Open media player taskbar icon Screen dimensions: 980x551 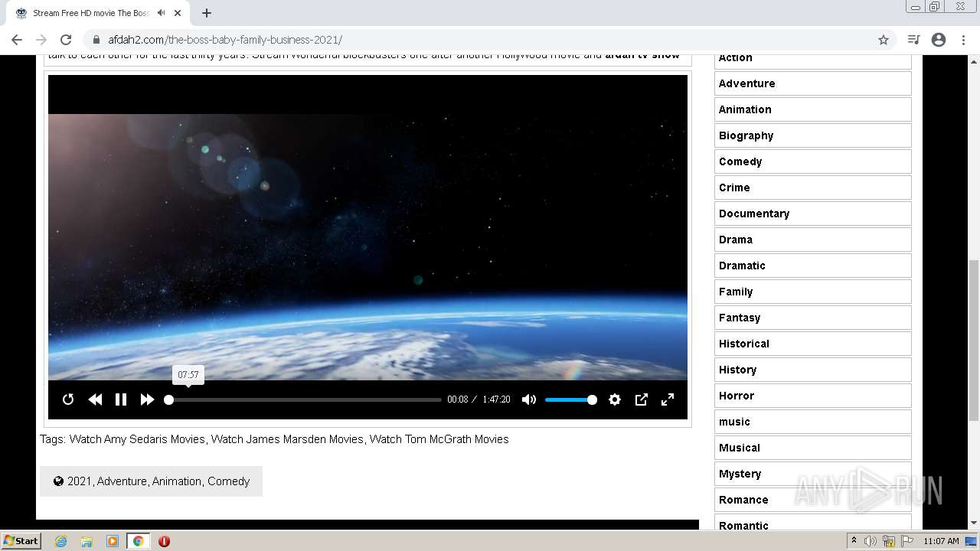(x=113, y=541)
